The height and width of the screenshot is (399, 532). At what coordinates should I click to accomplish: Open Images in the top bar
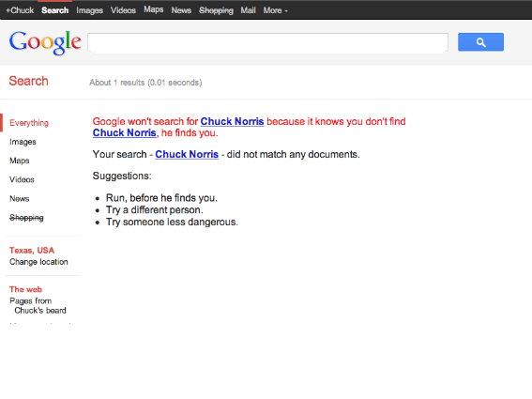(x=89, y=10)
